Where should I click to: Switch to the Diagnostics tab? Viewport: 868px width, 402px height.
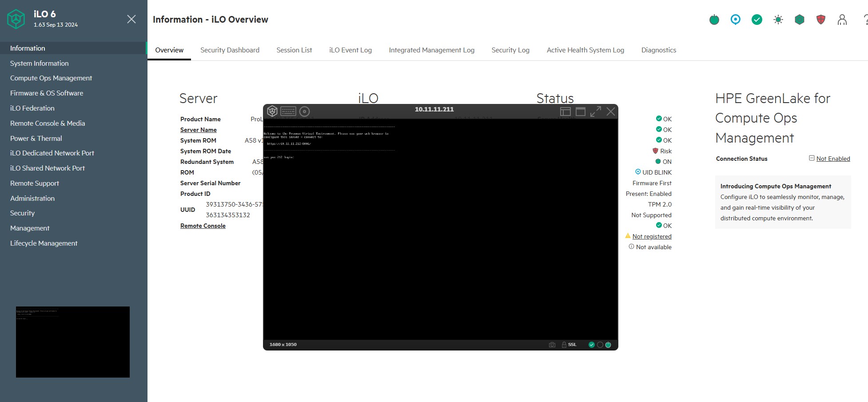coord(659,50)
